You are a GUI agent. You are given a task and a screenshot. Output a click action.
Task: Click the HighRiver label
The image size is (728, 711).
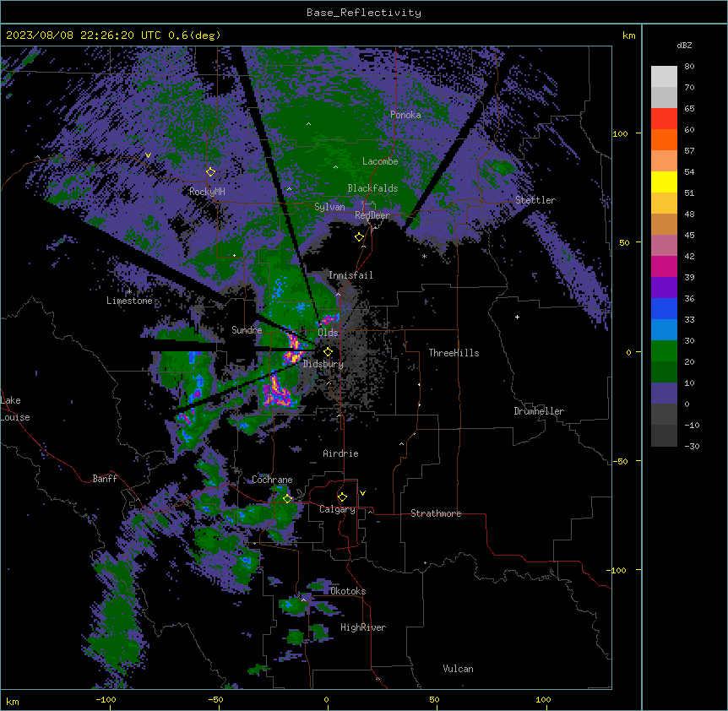363,627
